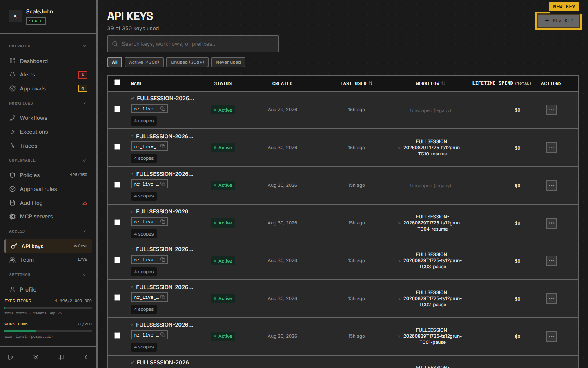The width and height of the screenshot is (588, 368).
Task: Click the Profile person icon
Action: click(12, 289)
